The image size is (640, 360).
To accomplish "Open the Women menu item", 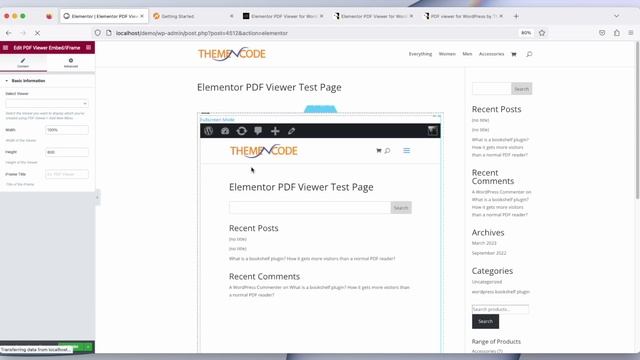I will tap(447, 54).
